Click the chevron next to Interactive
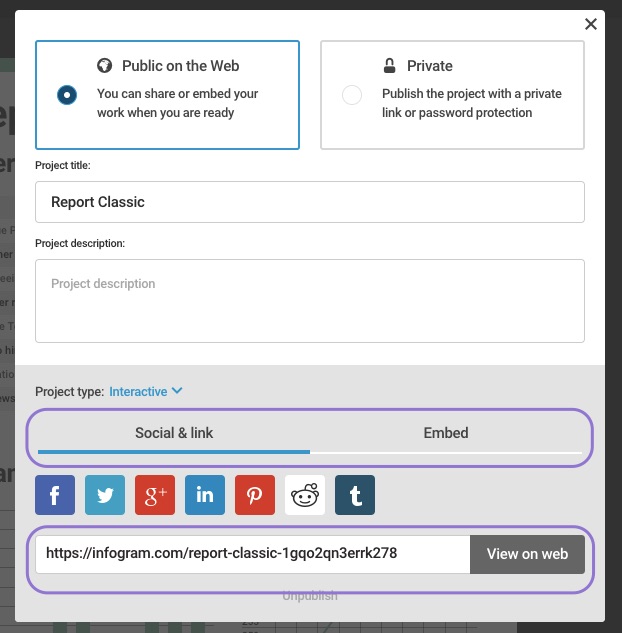The image size is (622, 633). click(177, 392)
